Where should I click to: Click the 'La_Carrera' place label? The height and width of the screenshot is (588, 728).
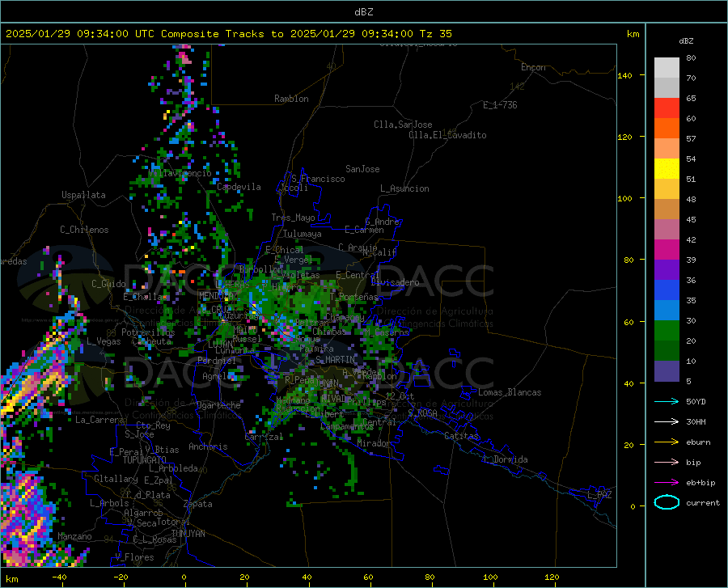click(99, 420)
